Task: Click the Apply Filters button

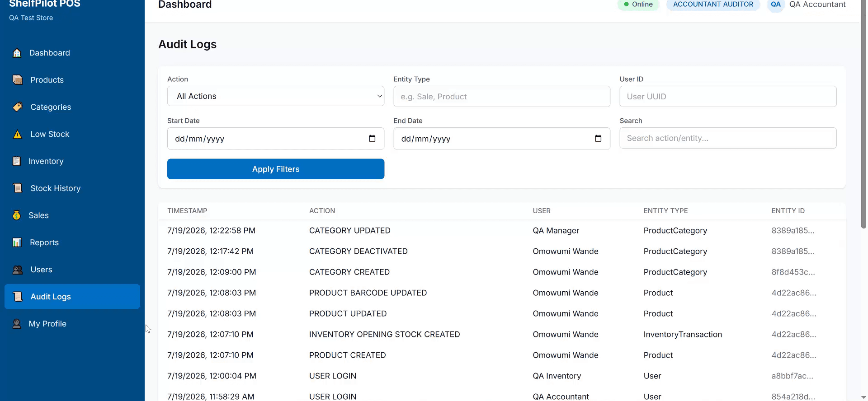Action: click(276, 169)
